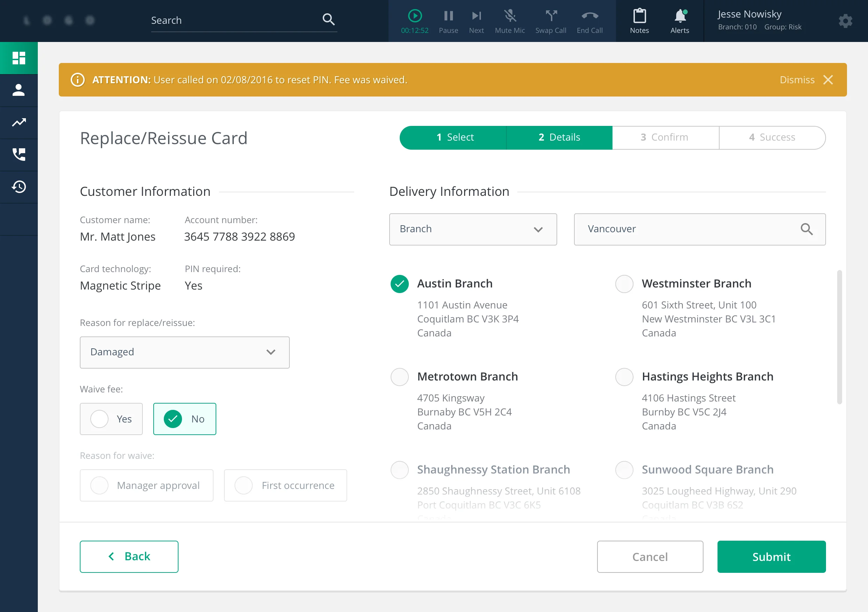
Task: Go to step 4 Success
Action: [x=772, y=137]
